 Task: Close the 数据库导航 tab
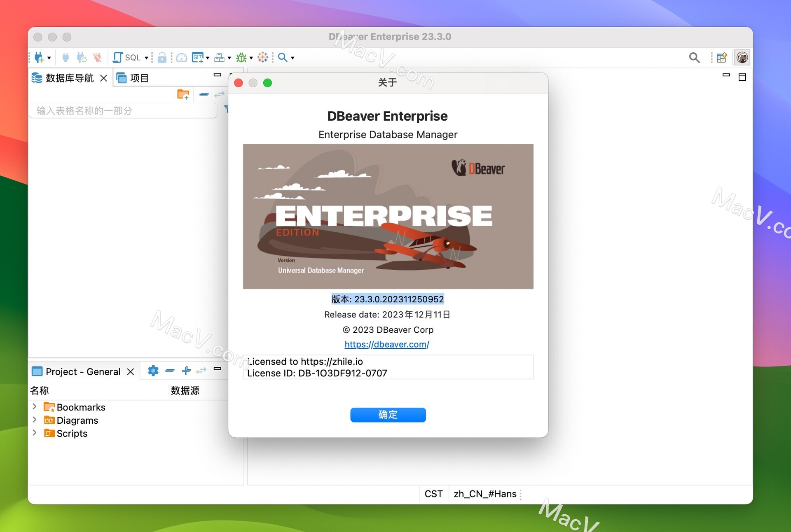point(104,78)
